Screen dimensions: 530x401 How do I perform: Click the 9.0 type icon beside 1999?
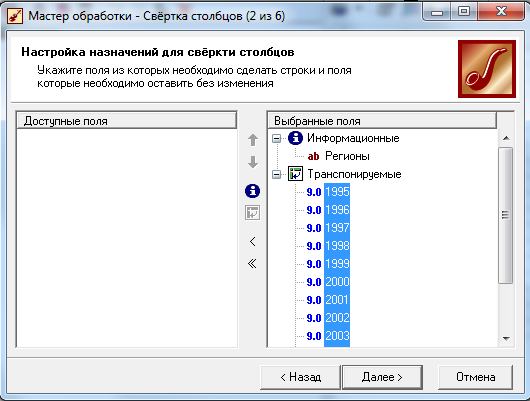314,264
